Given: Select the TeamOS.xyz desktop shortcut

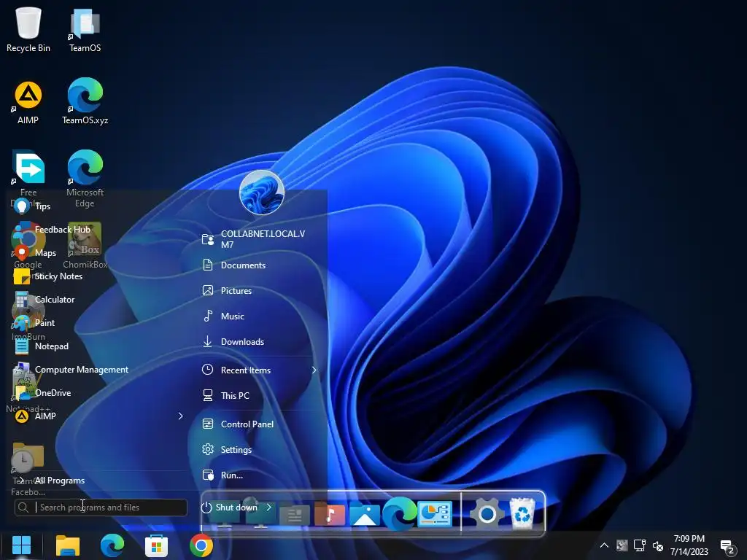Looking at the screenshot, I should click(85, 101).
